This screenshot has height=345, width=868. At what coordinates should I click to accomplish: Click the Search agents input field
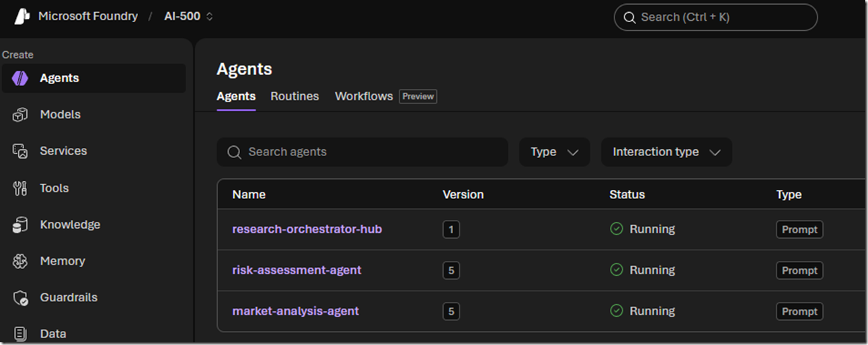362,152
